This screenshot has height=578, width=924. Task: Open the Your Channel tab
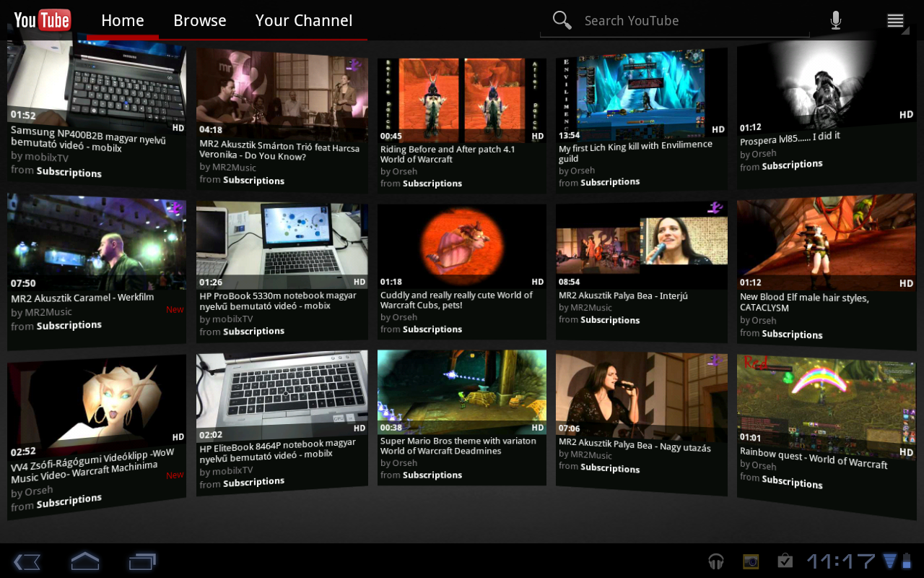[304, 20]
